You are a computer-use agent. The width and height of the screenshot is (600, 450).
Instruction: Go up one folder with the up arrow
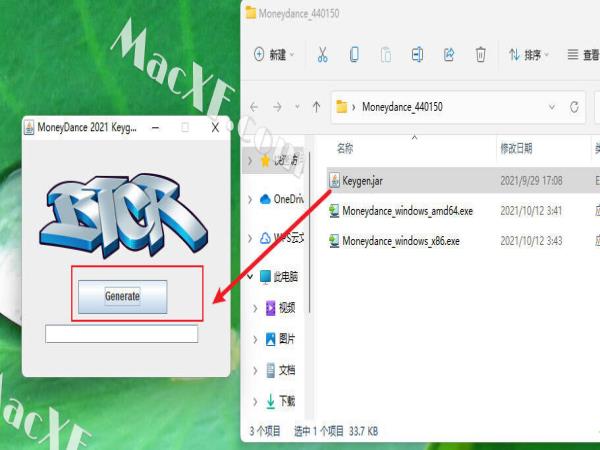click(x=316, y=107)
